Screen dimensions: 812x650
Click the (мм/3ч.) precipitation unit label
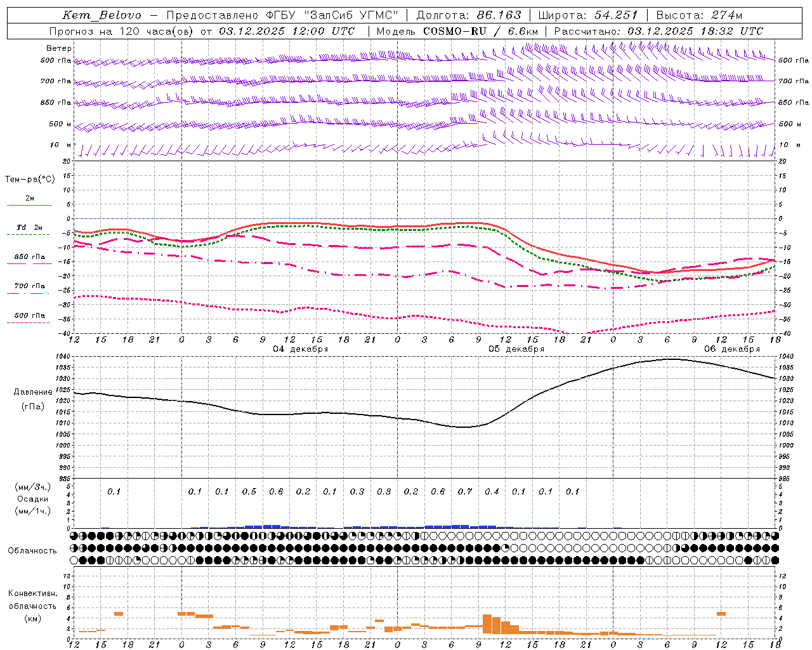click(32, 487)
